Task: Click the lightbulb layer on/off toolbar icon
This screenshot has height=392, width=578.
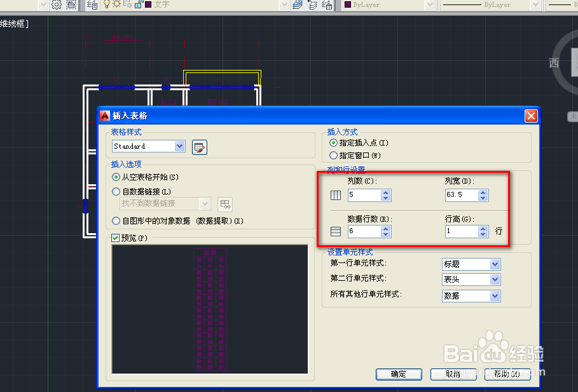Action: click(x=106, y=5)
